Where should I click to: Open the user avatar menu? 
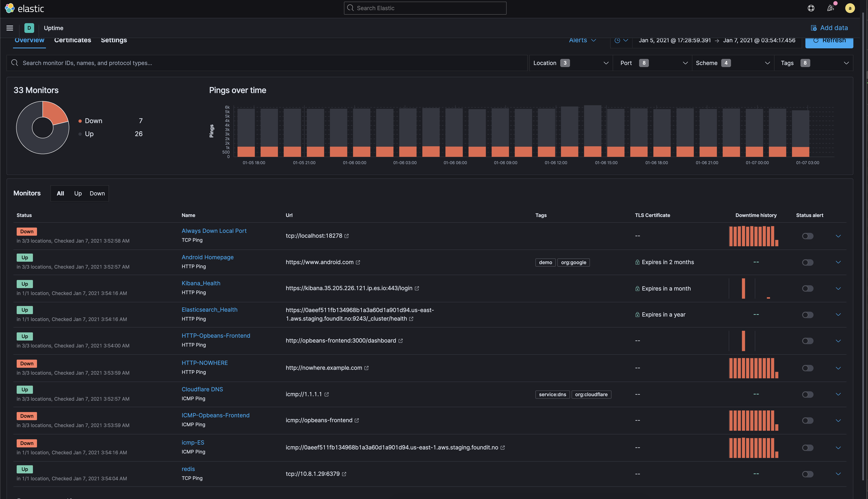click(x=850, y=8)
